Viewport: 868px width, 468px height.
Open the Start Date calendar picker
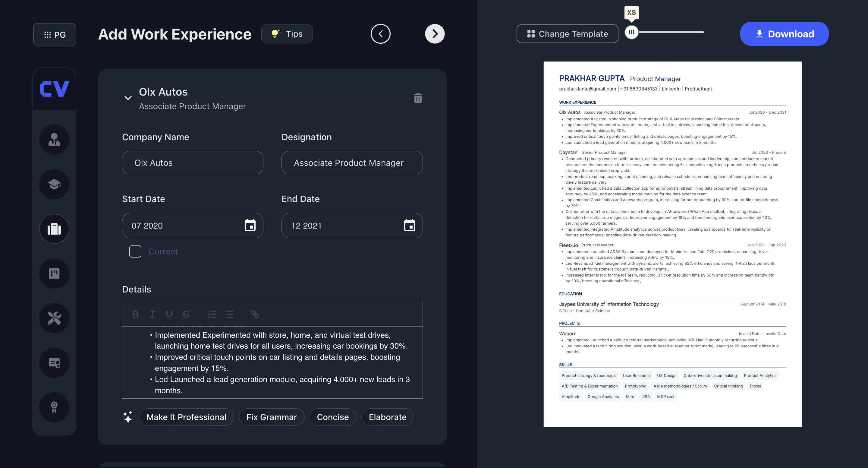(x=250, y=226)
